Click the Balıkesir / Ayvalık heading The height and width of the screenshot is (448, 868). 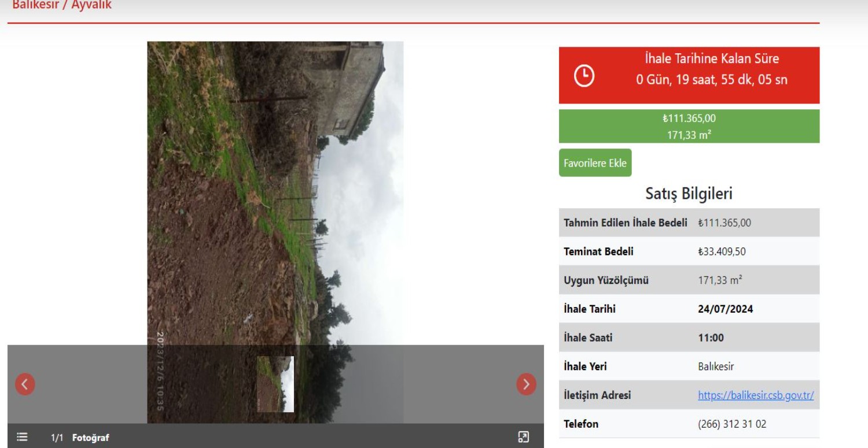coord(62,6)
